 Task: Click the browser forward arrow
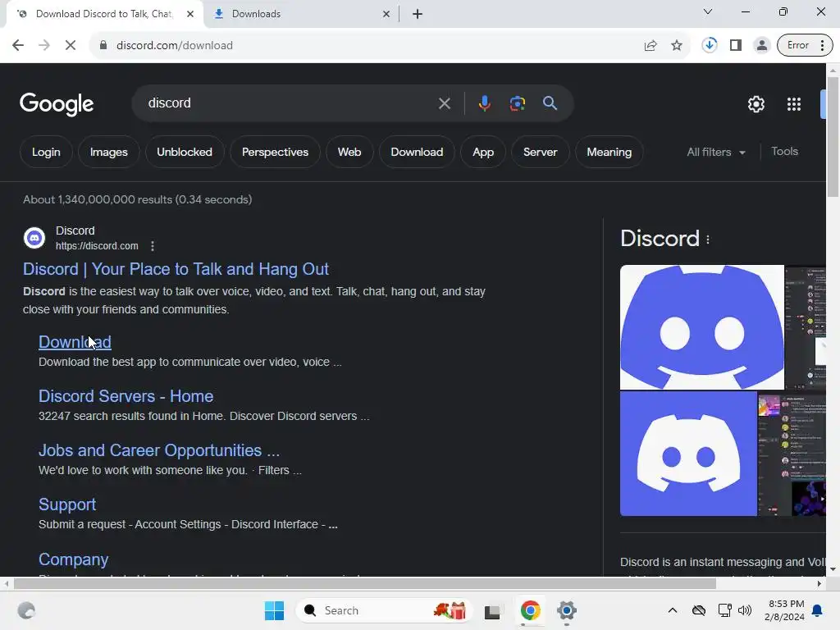pos(44,45)
